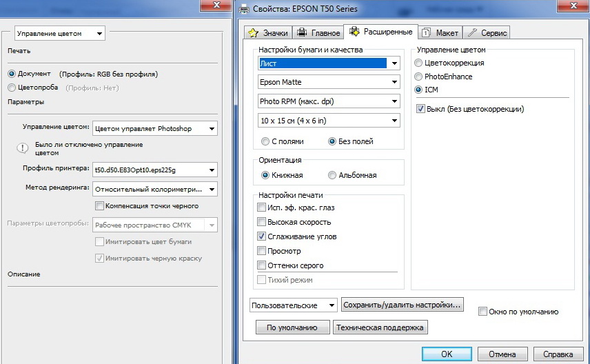Viewport: 590px width, 364px height.
Task: Uncheck Выкл (Без цветокоррекции)
Action: (x=420, y=109)
